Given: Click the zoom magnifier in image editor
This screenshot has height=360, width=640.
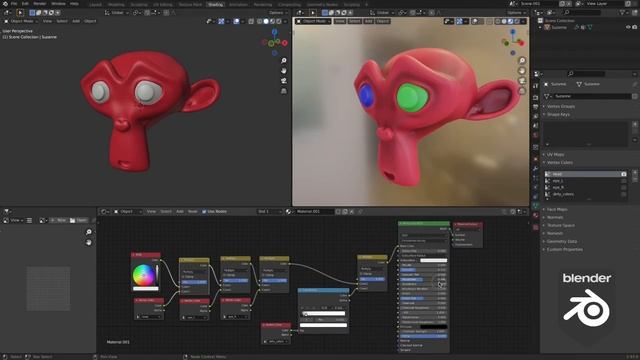Looking at the screenshot, I should (89, 232).
